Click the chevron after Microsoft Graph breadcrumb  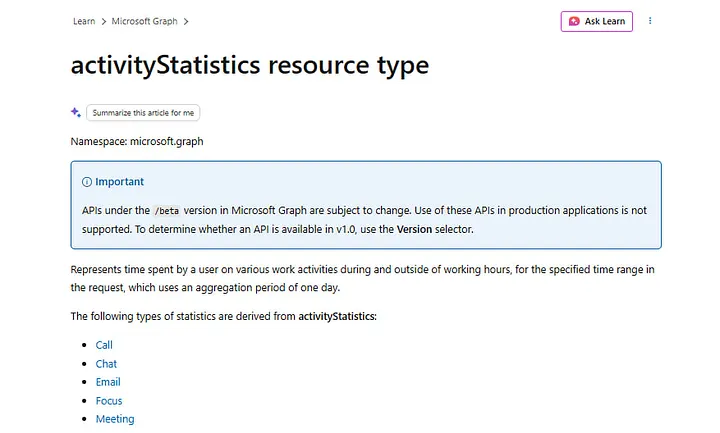pyautogui.click(x=186, y=22)
